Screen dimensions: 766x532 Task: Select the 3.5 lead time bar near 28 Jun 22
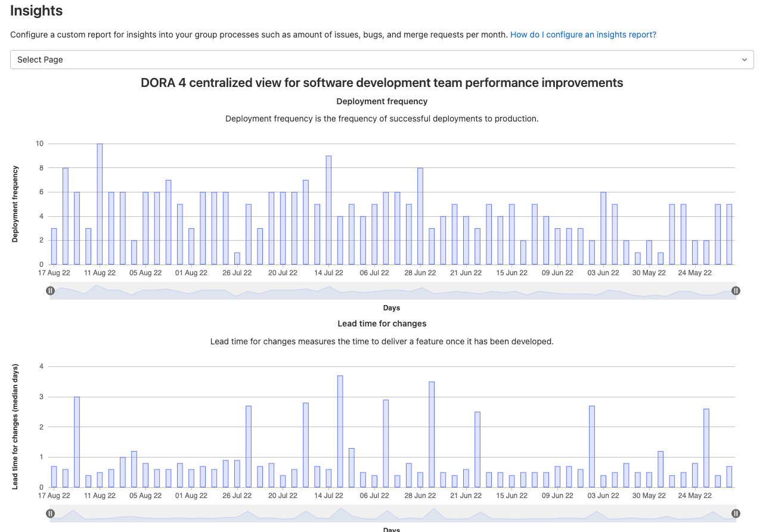432,435
